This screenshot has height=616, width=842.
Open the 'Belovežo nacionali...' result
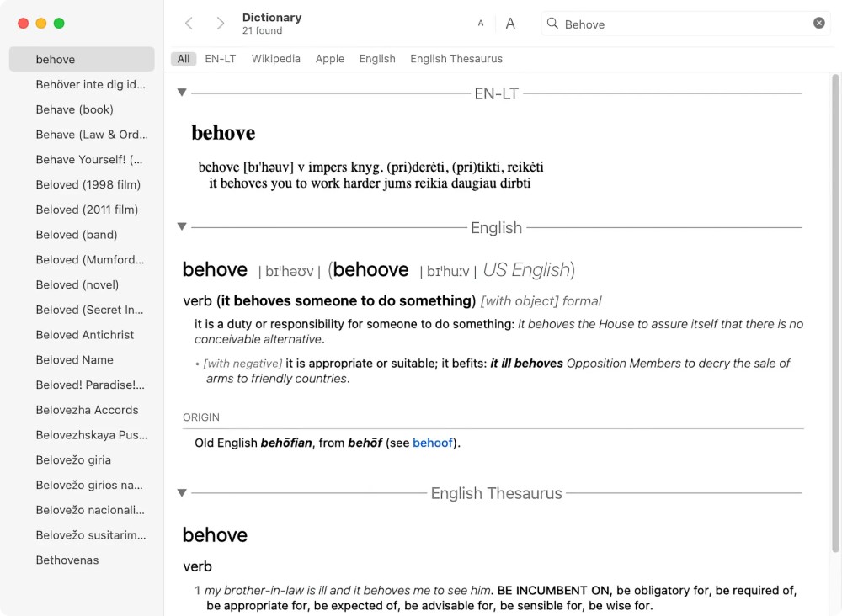pos(82,510)
